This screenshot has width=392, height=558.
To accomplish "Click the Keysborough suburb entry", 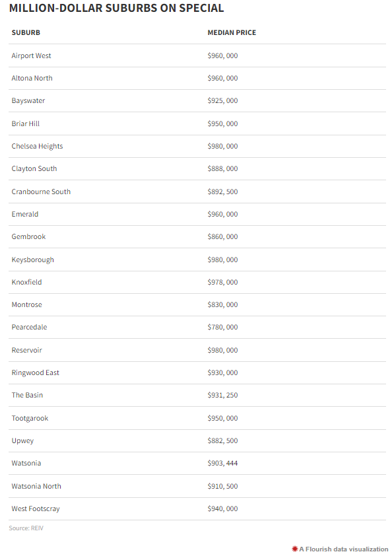I will point(33,260).
